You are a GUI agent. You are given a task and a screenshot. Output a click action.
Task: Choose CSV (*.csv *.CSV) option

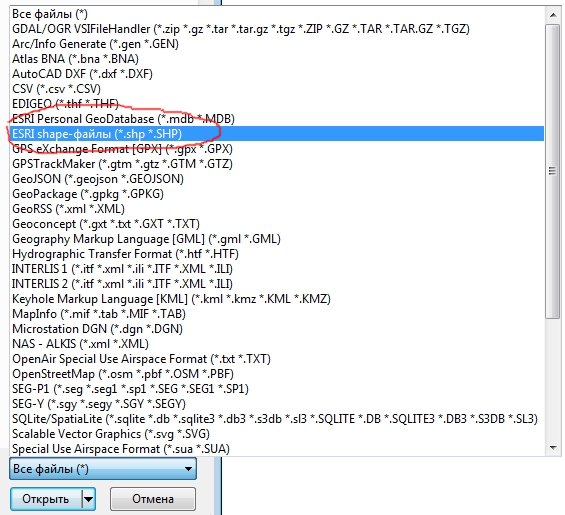tap(277, 89)
